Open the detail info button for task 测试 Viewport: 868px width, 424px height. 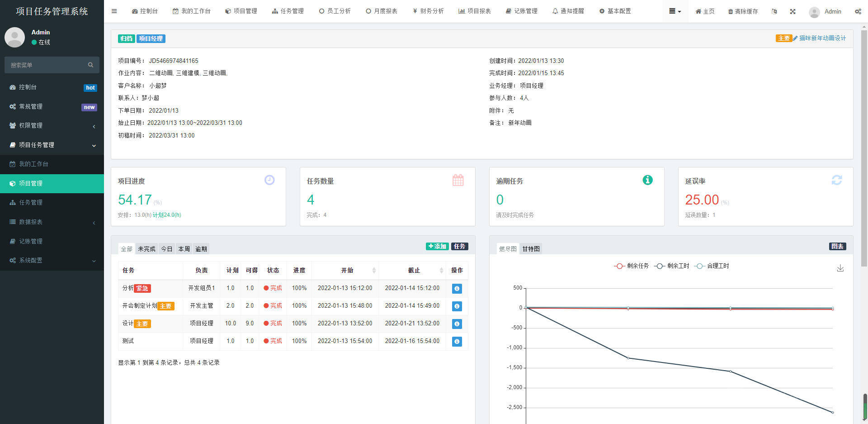[457, 342]
